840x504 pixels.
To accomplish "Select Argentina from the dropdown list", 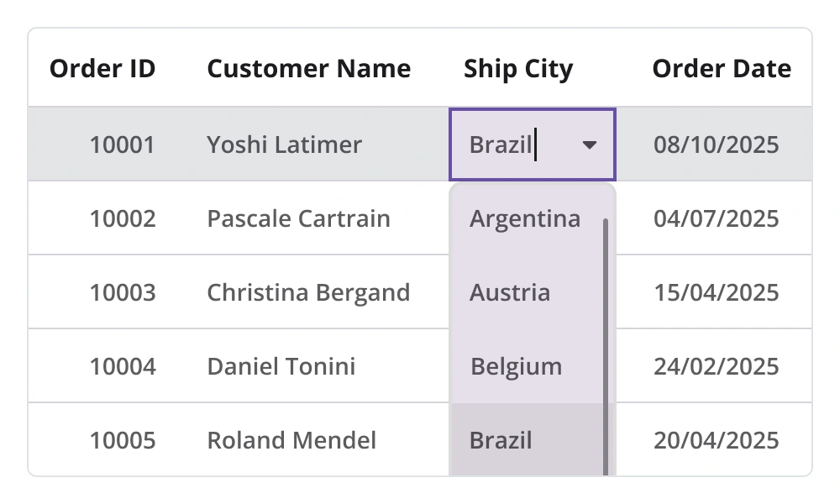I will point(525,219).
